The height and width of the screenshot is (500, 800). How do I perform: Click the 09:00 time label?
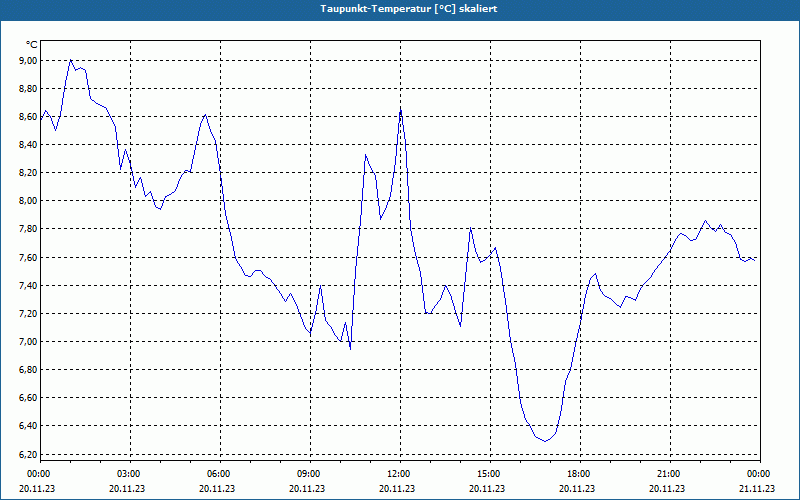click(308, 474)
